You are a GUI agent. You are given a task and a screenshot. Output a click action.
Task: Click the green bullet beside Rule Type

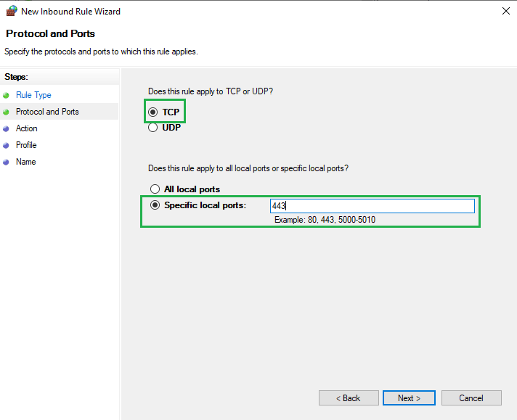point(6,96)
